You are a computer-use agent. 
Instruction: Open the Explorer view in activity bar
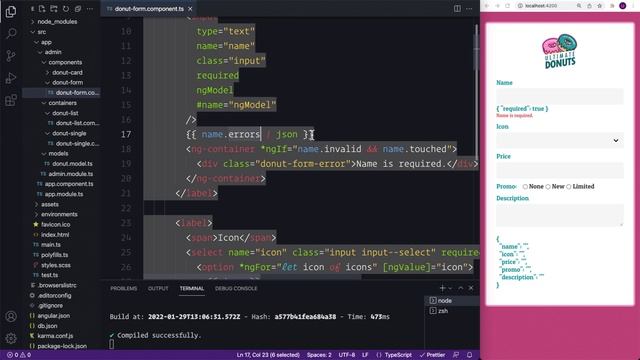pos(11,11)
